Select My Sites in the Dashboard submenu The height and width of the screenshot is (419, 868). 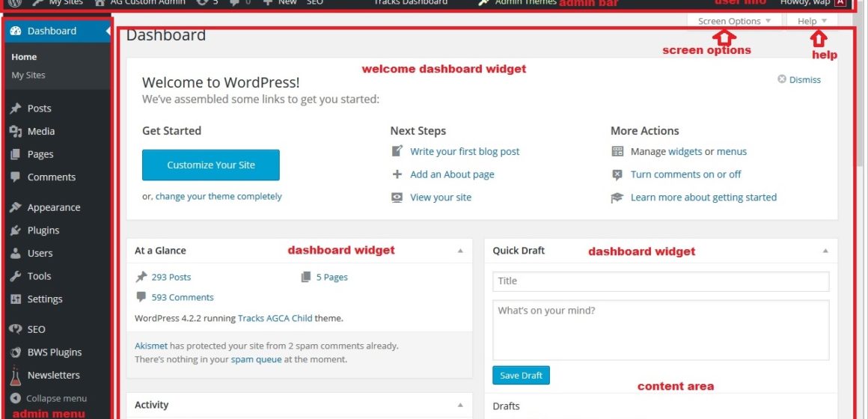pos(28,76)
